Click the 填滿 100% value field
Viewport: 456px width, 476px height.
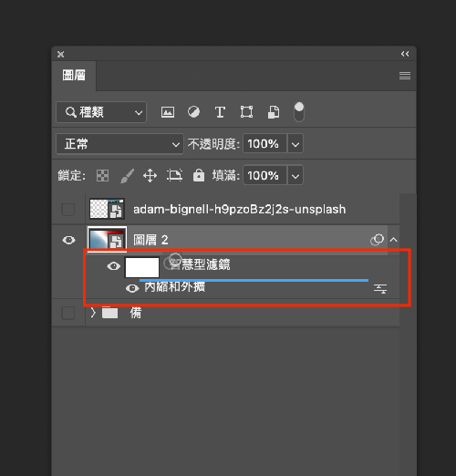click(264, 175)
